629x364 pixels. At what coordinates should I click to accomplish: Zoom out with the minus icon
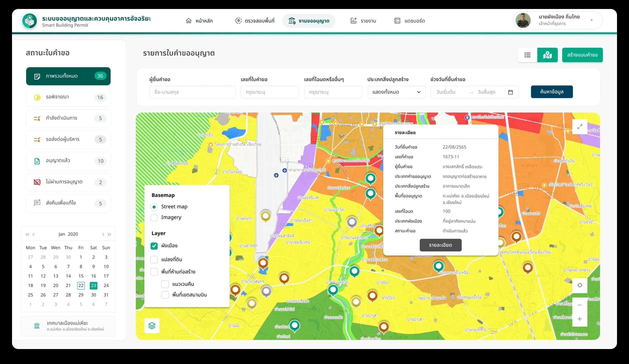(580, 305)
